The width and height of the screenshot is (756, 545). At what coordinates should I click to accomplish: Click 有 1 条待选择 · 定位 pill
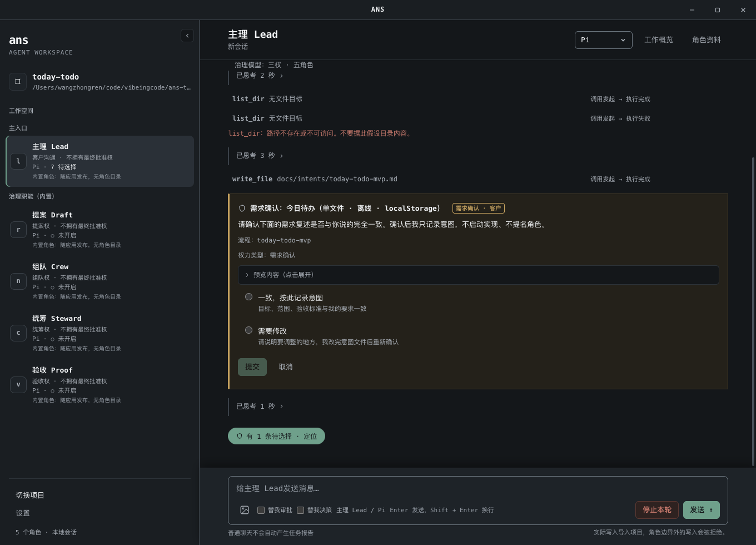click(276, 437)
